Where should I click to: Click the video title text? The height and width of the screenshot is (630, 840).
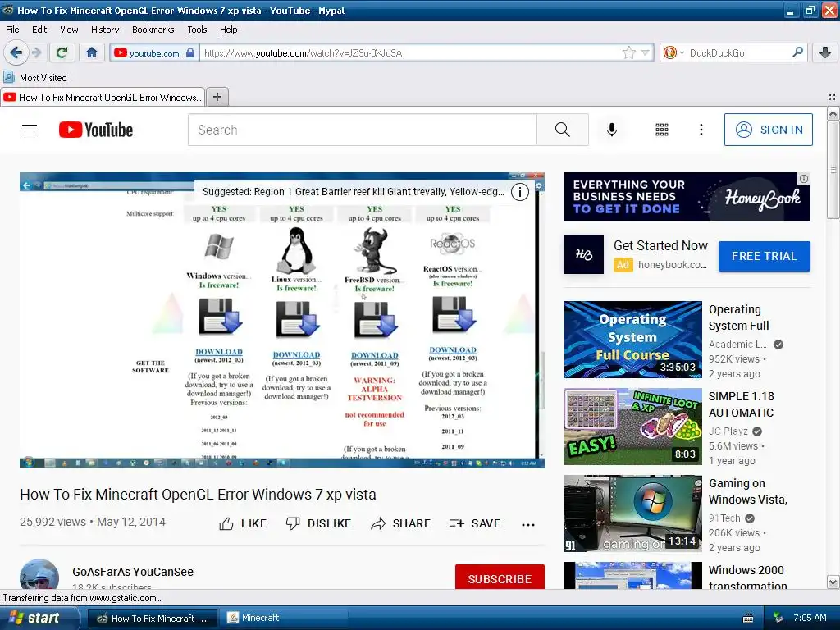(x=199, y=495)
